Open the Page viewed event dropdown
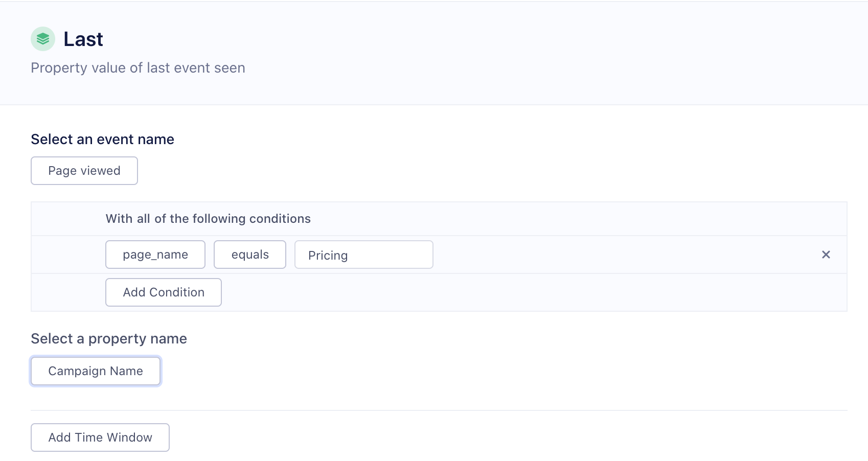Viewport: 868px width, 461px height. click(84, 171)
